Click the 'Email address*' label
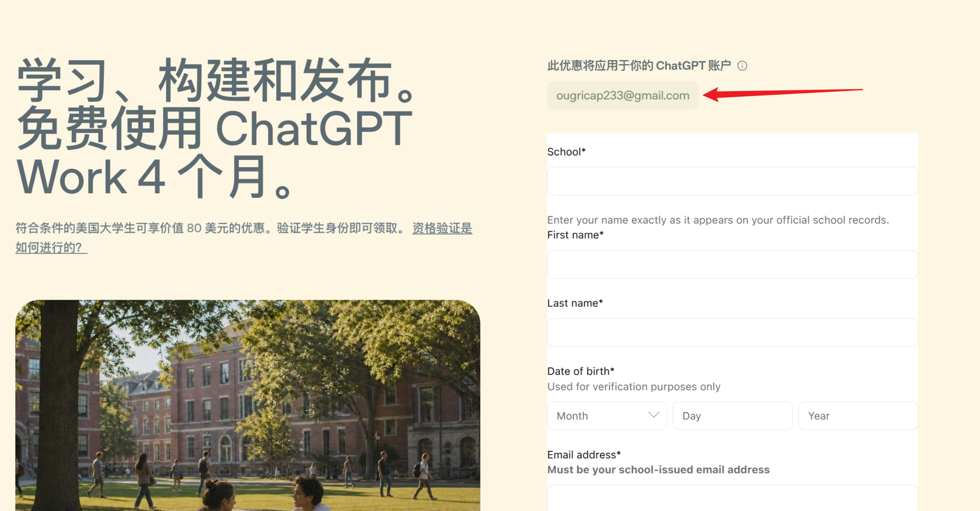This screenshot has height=511, width=980. (x=584, y=455)
